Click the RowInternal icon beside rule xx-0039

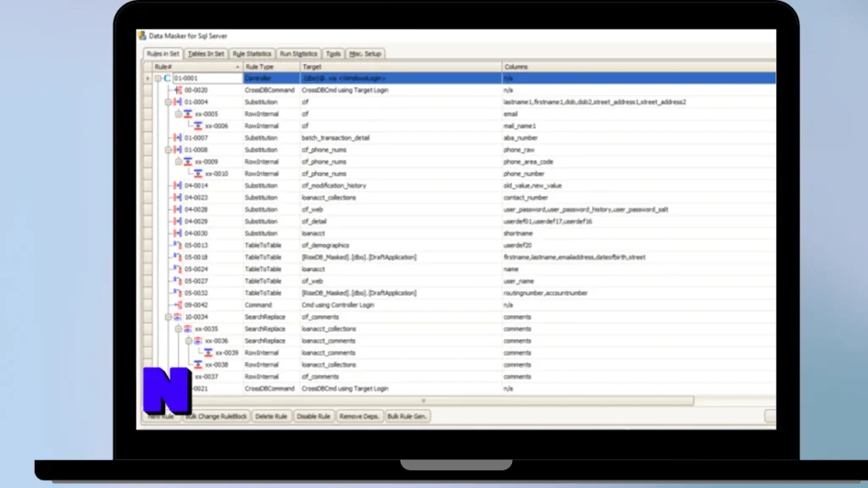pyautogui.click(x=209, y=352)
